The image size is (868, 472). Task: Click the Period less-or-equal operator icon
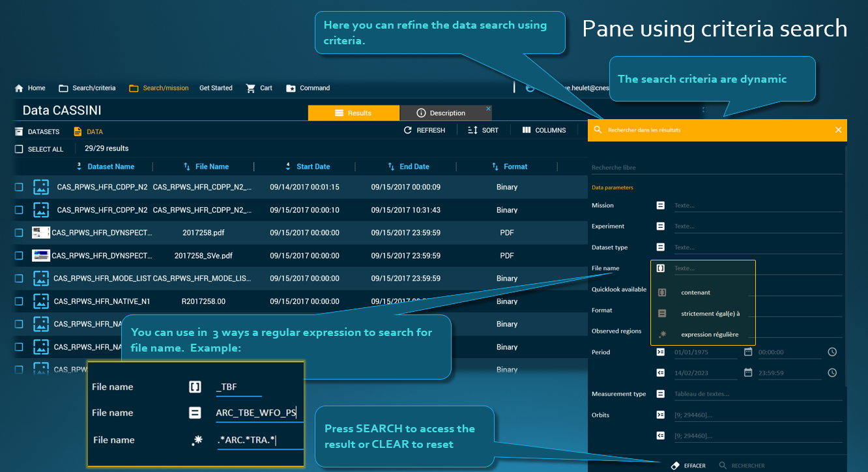(660, 372)
